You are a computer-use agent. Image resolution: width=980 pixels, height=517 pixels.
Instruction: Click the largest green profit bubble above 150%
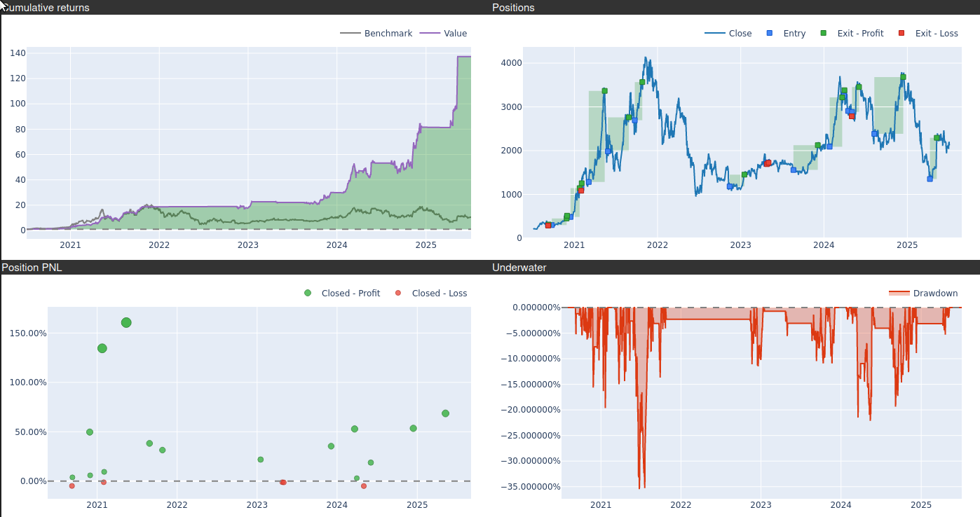click(126, 323)
